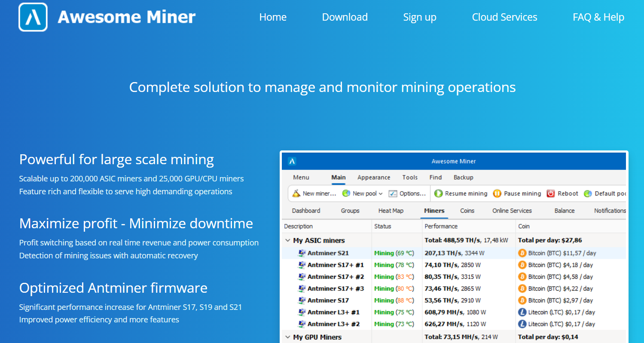Switch to the Groups tab
This screenshot has width=644, height=343.
(350, 211)
